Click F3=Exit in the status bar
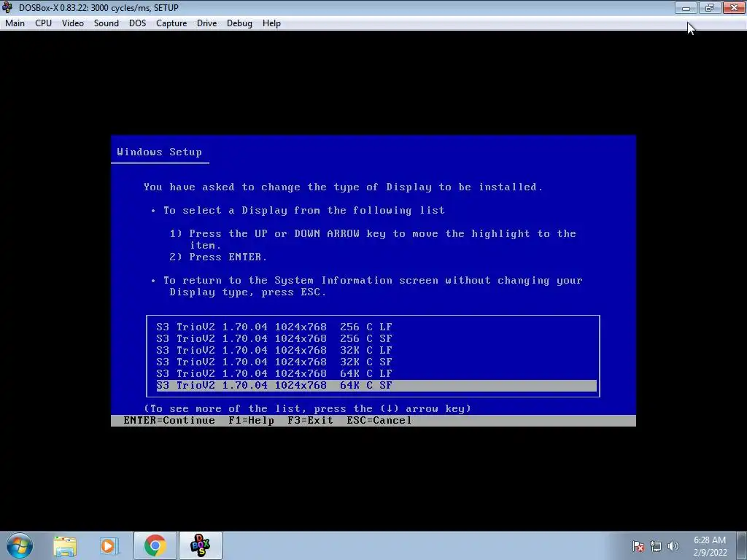This screenshot has width=747, height=560. tap(310, 421)
